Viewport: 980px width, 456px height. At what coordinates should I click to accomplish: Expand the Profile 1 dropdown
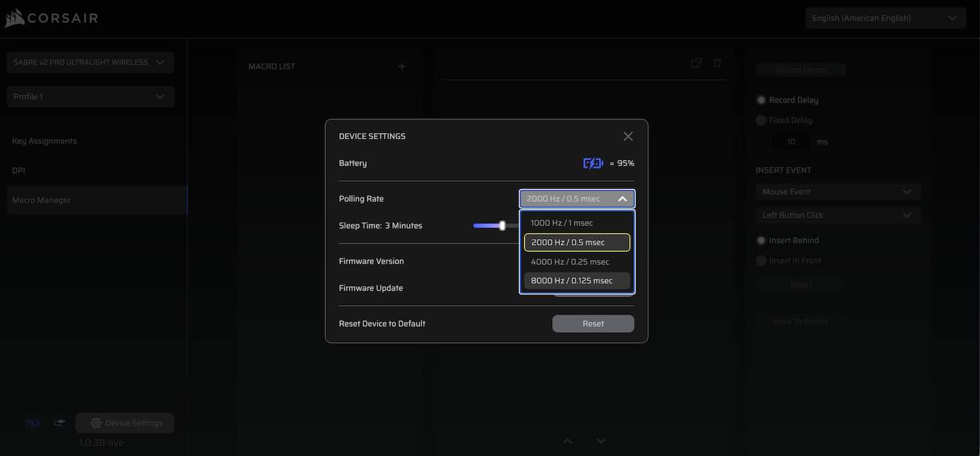(90, 97)
